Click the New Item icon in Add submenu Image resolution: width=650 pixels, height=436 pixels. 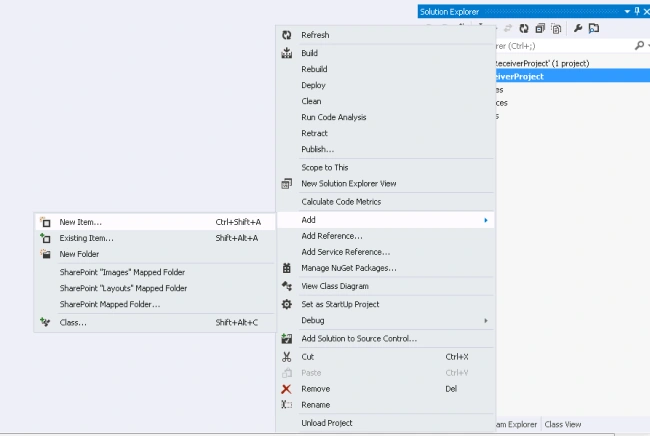[45, 222]
